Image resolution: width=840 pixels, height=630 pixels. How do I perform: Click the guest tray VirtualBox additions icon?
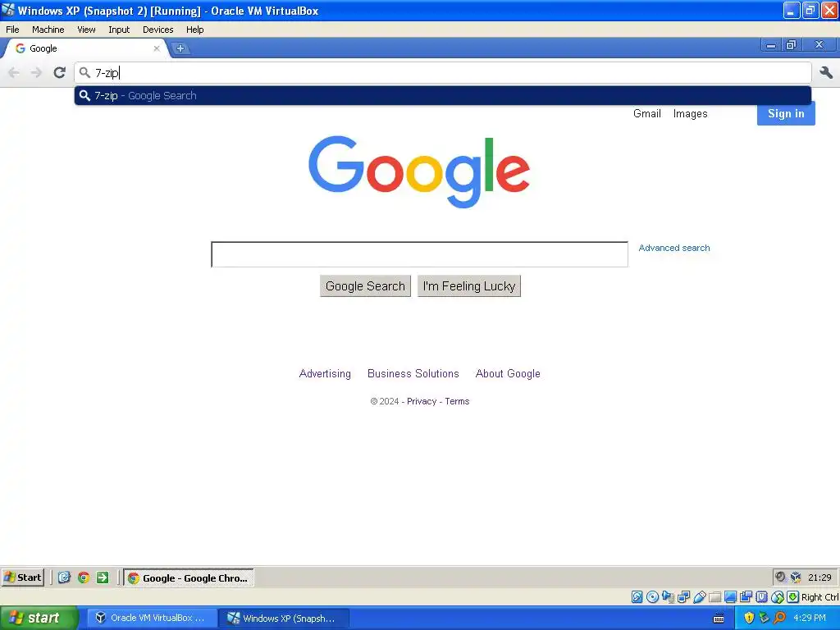pos(796,577)
